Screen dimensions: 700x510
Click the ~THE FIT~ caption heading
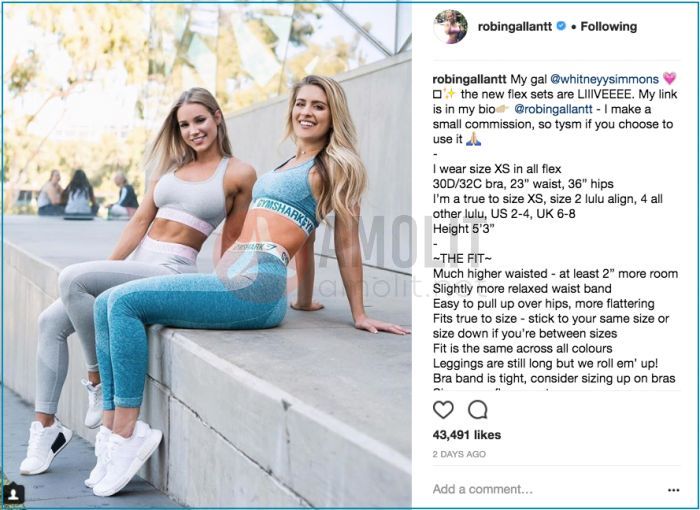pyautogui.click(x=462, y=259)
